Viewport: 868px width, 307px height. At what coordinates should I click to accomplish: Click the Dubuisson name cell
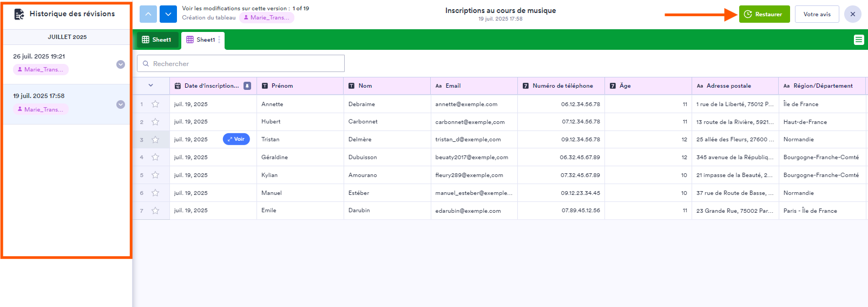point(387,157)
